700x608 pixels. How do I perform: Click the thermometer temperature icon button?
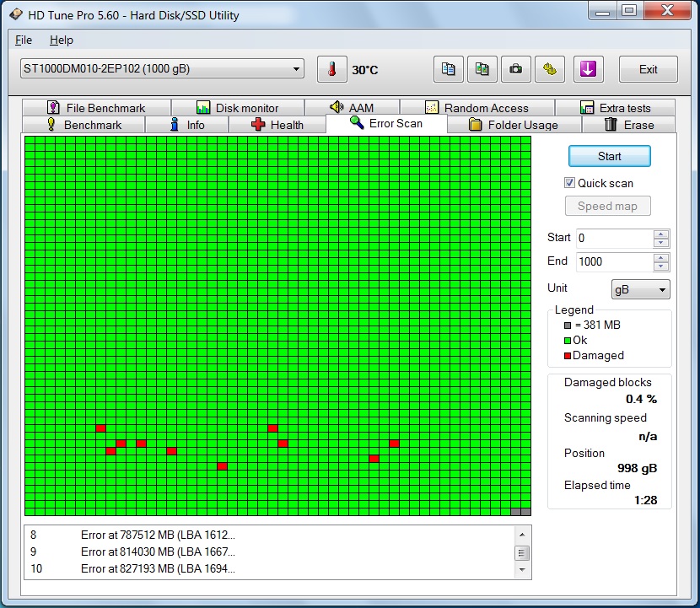tap(331, 69)
